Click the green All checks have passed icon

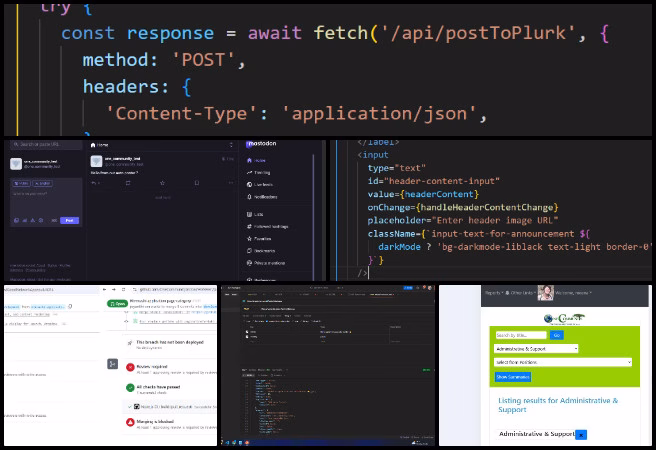[130, 388]
